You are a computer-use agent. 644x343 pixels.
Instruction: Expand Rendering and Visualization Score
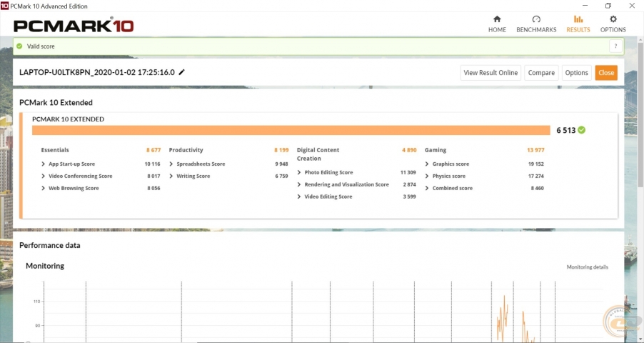click(299, 184)
